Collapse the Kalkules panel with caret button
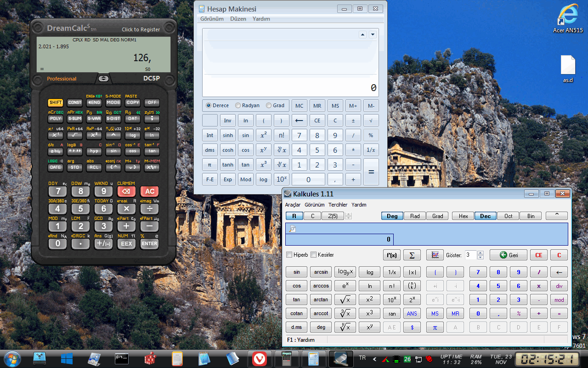The height and width of the screenshot is (368, 588). tap(557, 216)
